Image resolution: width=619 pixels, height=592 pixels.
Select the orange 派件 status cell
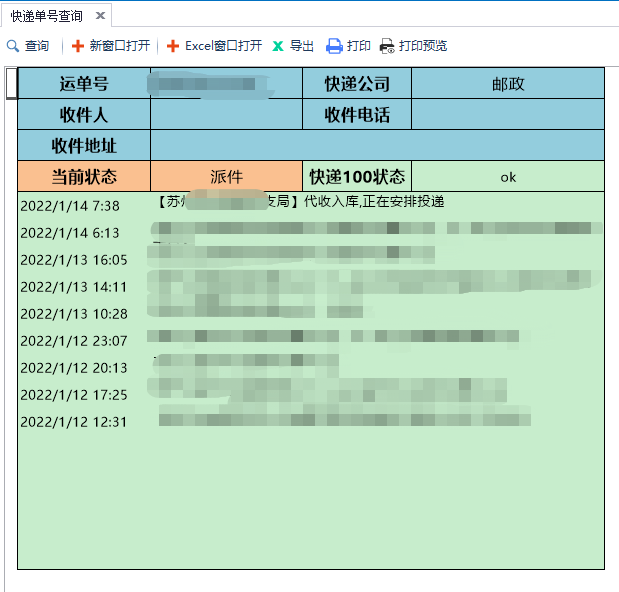[226, 177]
